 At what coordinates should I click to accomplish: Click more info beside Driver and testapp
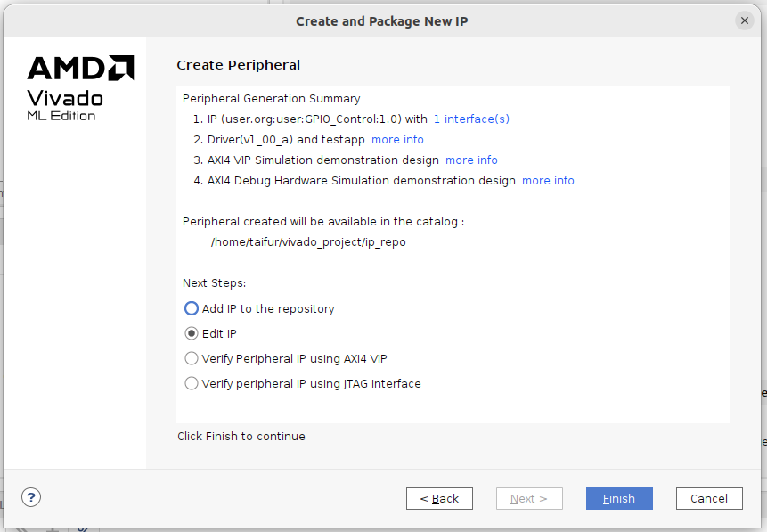(397, 140)
